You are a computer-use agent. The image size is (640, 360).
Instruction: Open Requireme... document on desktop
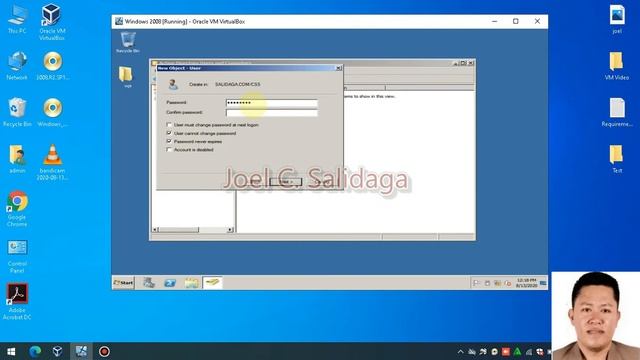pos(617,112)
